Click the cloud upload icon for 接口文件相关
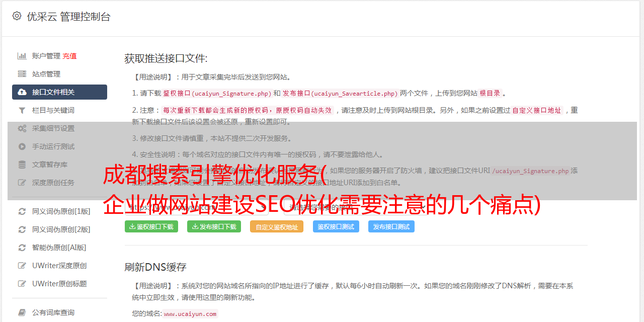644x322 pixels. click(22, 92)
